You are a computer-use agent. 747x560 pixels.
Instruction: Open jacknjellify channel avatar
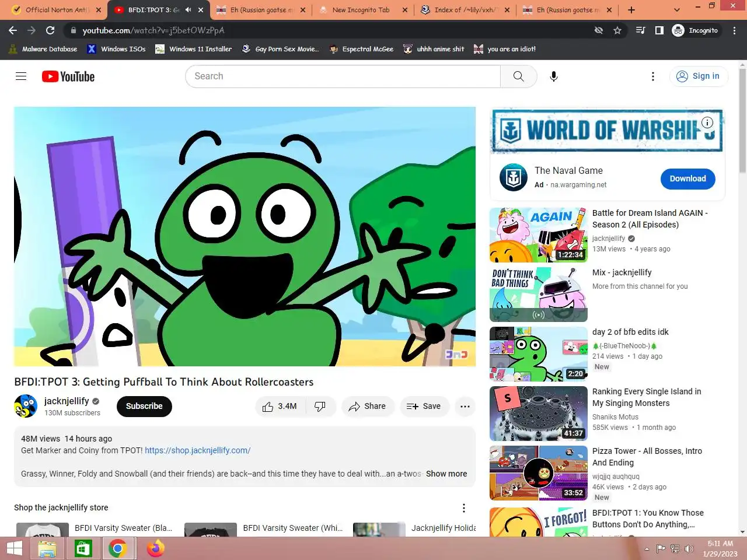pyautogui.click(x=26, y=407)
